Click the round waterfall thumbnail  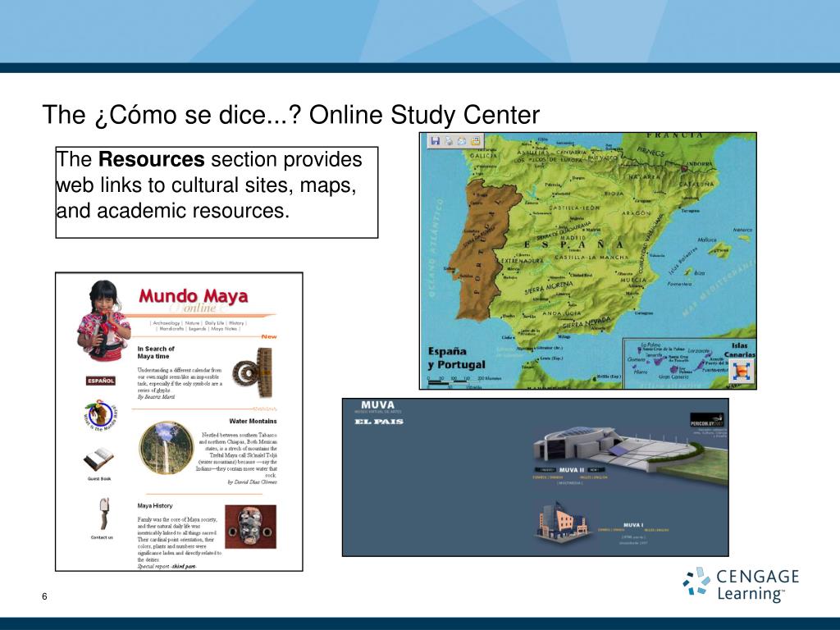[167, 448]
